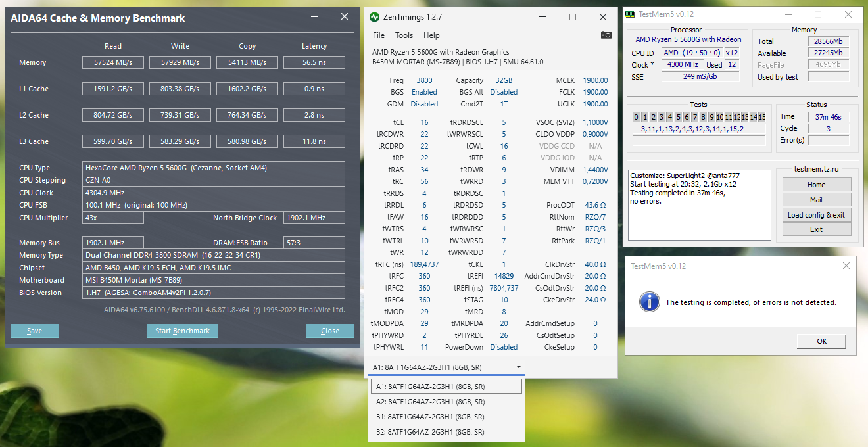
Task: Click the L1 Cache Read 1591.2 GB/s field
Action: click(113, 89)
